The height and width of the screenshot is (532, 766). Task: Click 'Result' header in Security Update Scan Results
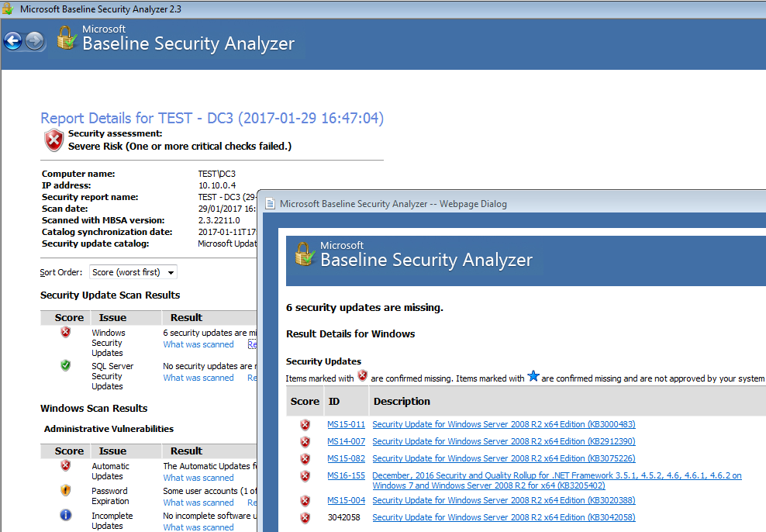[186, 317]
